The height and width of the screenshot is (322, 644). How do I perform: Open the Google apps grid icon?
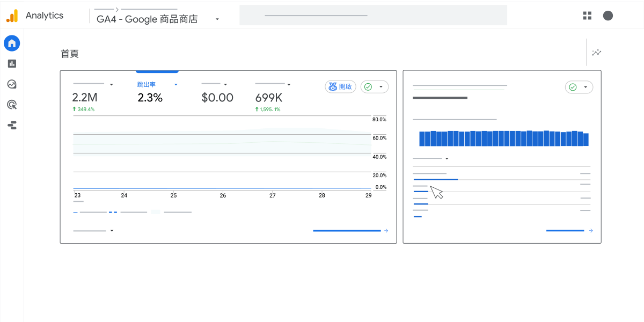pyautogui.click(x=587, y=16)
